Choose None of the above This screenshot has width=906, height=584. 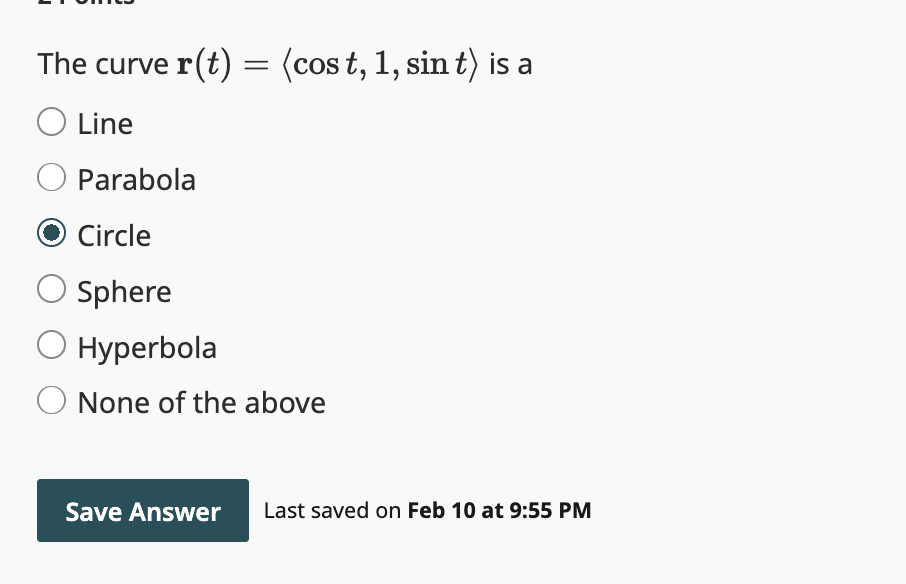[x=51, y=399]
